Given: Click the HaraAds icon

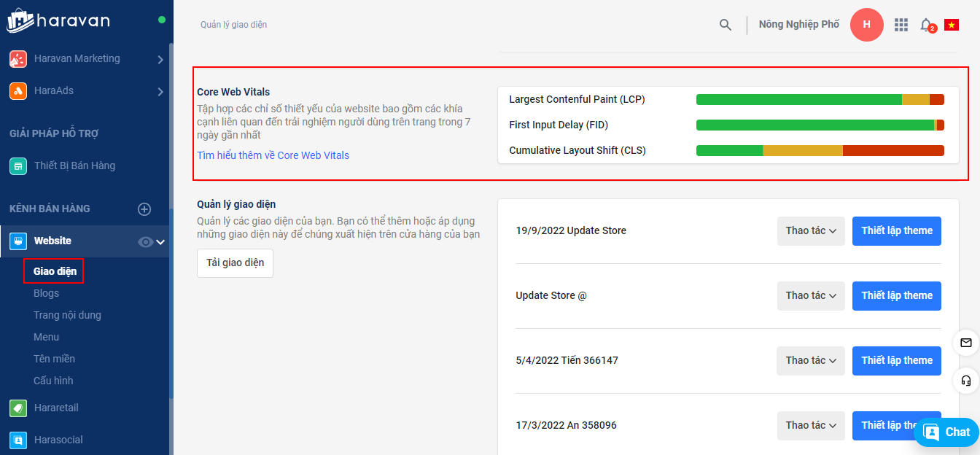Looking at the screenshot, I should (x=18, y=91).
